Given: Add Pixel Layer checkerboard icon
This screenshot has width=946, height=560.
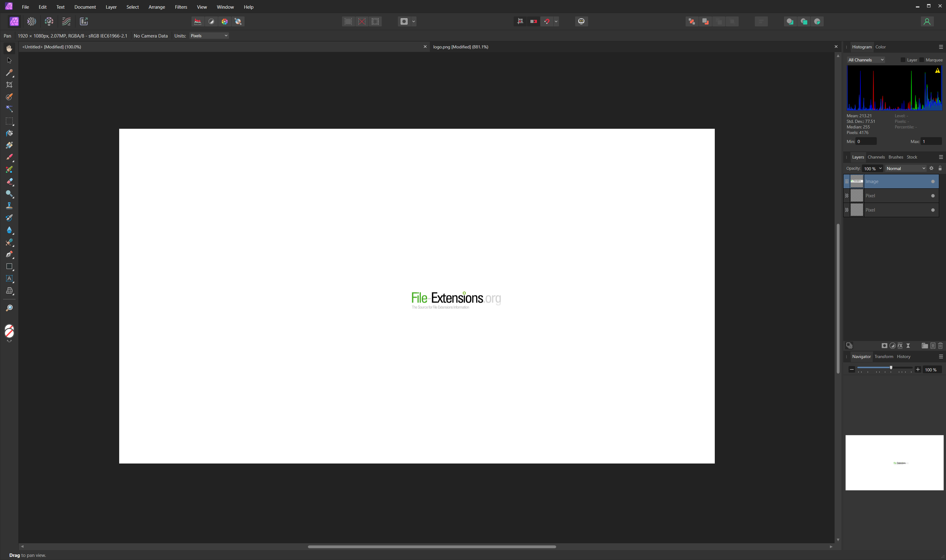Looking at the screenshot, I should click(933, 346).
